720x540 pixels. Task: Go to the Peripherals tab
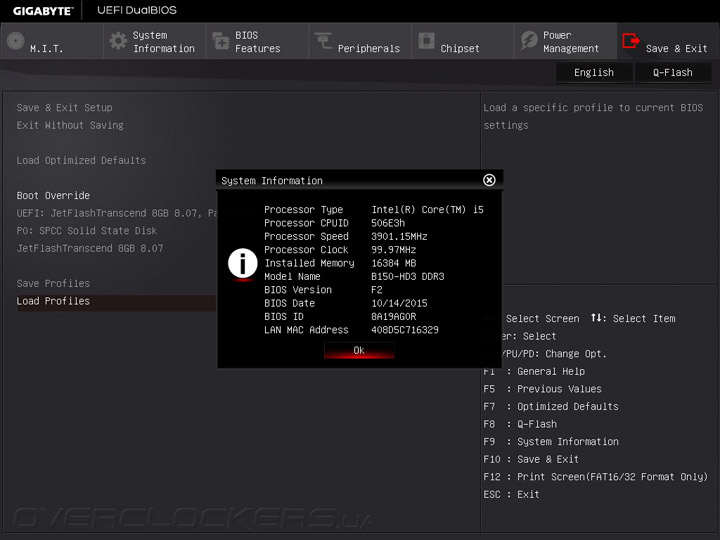pyautogui.click(x=360, y=41)
